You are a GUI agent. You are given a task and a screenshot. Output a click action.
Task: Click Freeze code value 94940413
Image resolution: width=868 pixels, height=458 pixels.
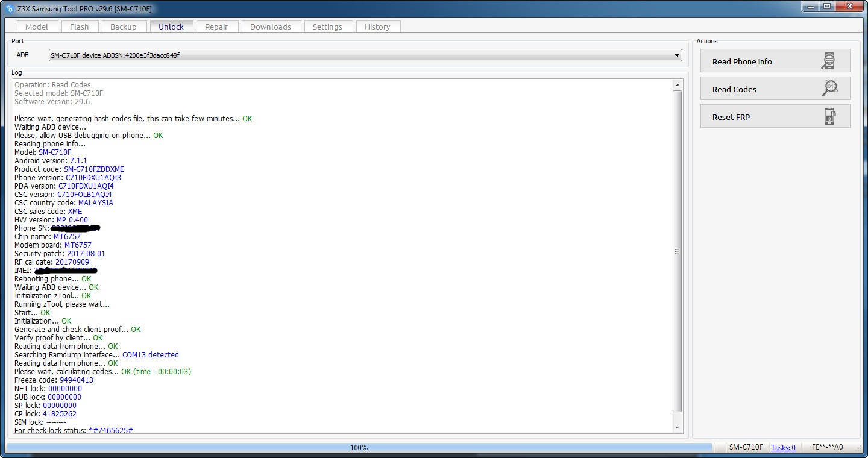coord(77,380)
